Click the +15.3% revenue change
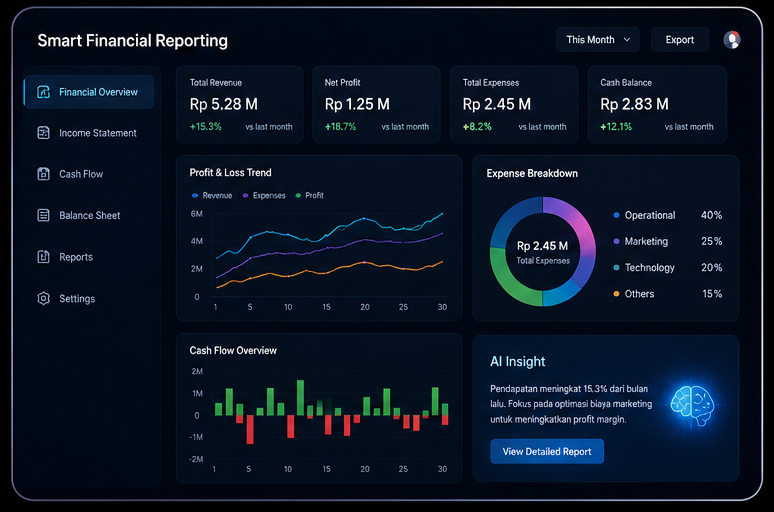Screen dimensions: 774x512 (206, 127)
